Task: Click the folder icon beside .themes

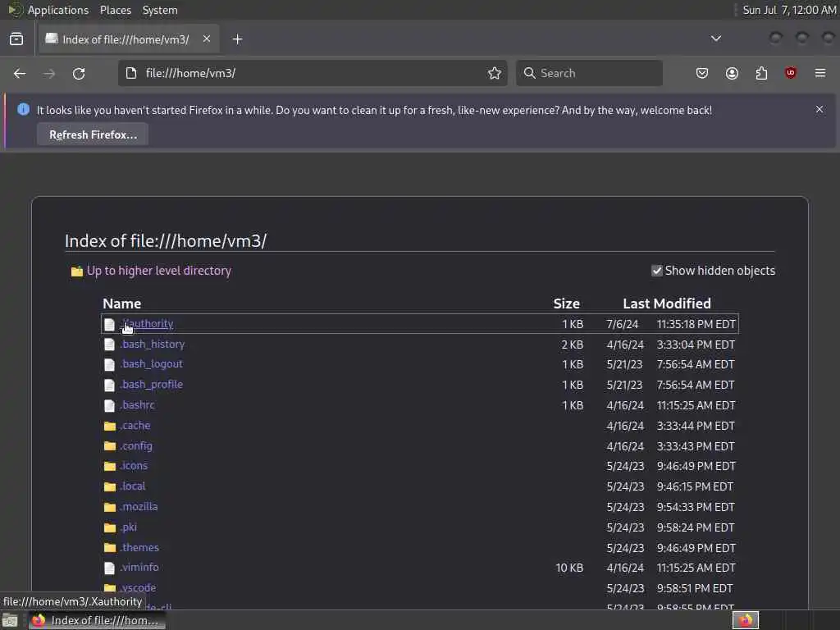Action: tap(110, 547)
